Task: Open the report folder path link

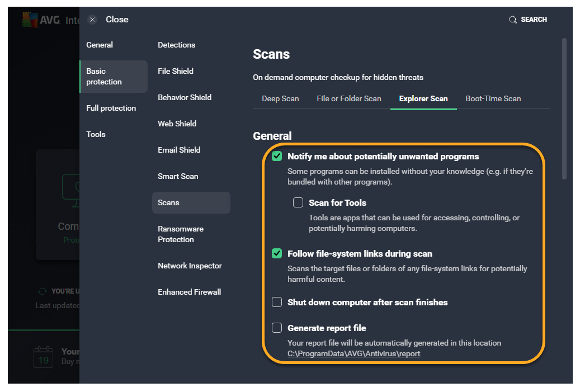Action: 353,354
